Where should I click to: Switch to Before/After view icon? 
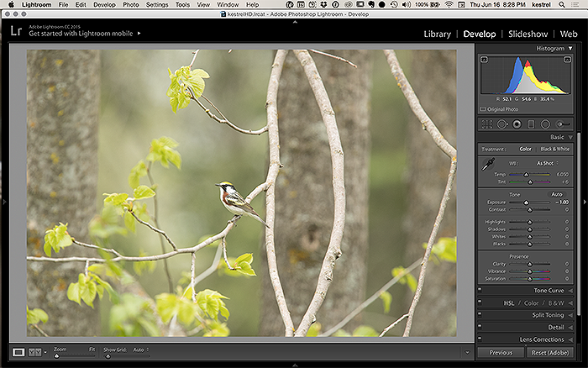pos(35,352)
